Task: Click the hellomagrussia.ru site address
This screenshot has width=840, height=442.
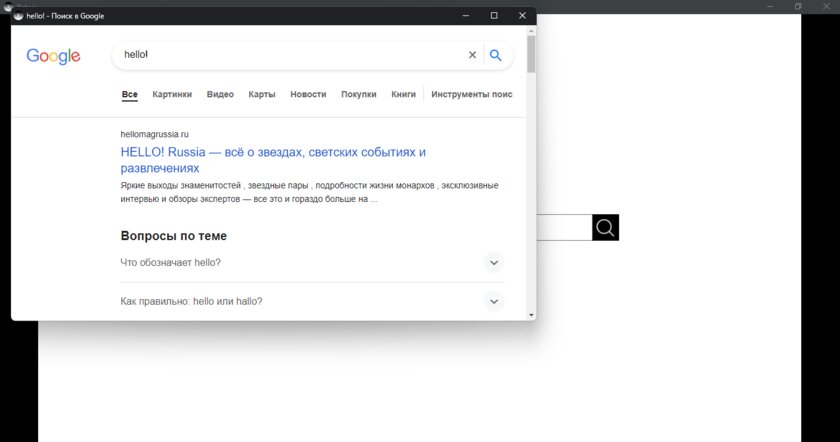Action: (154, 134)
